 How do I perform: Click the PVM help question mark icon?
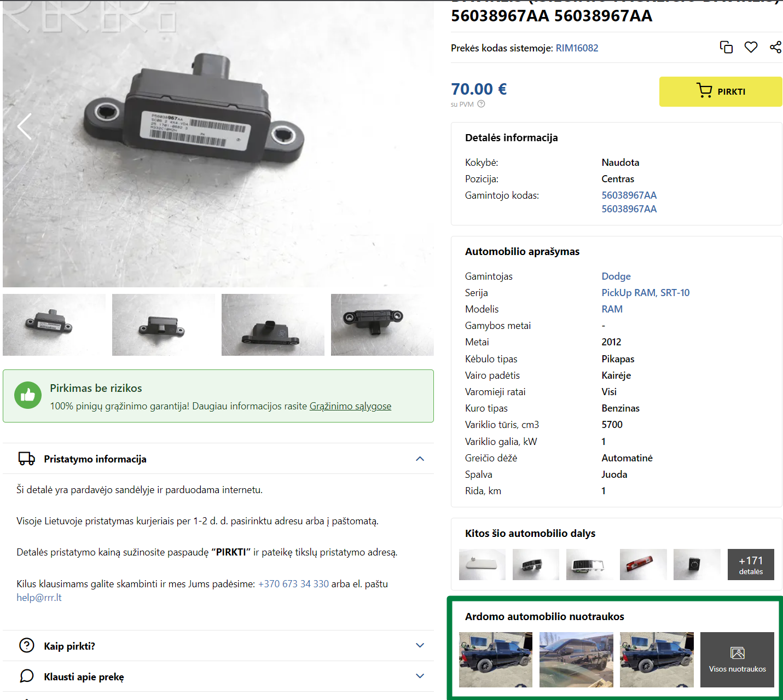click(481, 104)
